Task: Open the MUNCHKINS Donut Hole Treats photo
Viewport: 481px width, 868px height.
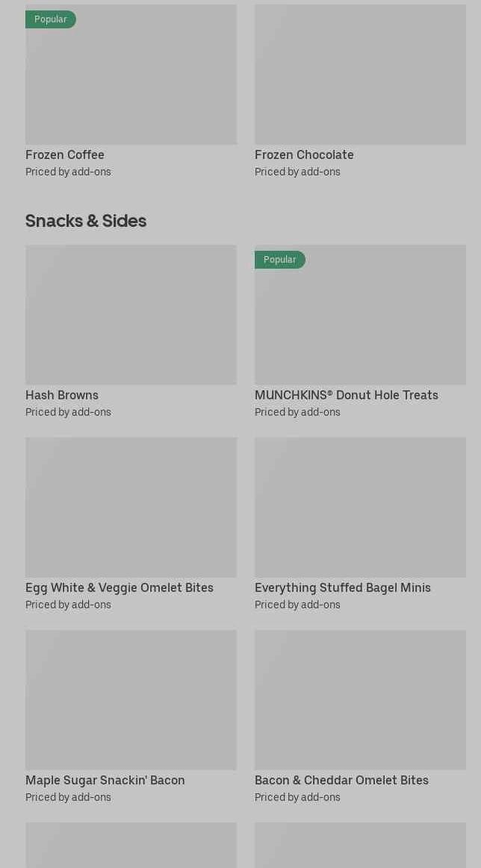Action: (360, 322)
